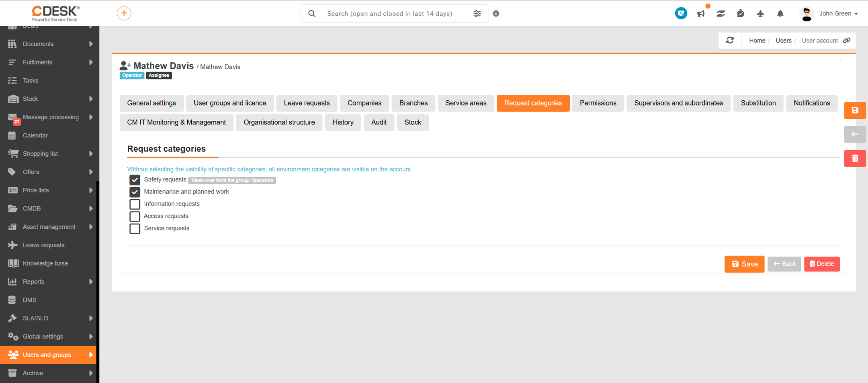Screen dimensions: 868x383
Task: Click the orange Save button
Action: click(x=744, y=264)
